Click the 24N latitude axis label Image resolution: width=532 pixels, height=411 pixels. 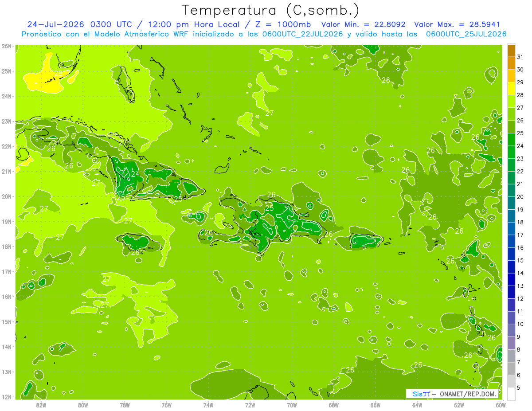pyautogui.click(x=7, y=96)
